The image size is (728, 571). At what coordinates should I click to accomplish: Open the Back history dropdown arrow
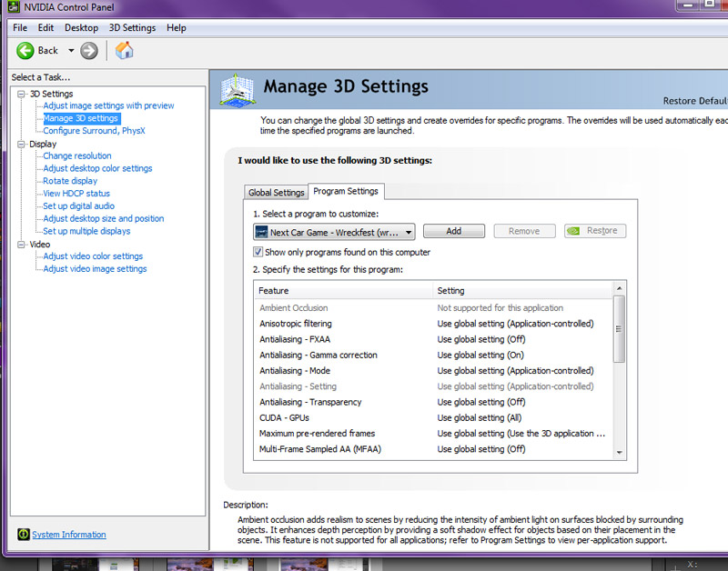point(71,50)
